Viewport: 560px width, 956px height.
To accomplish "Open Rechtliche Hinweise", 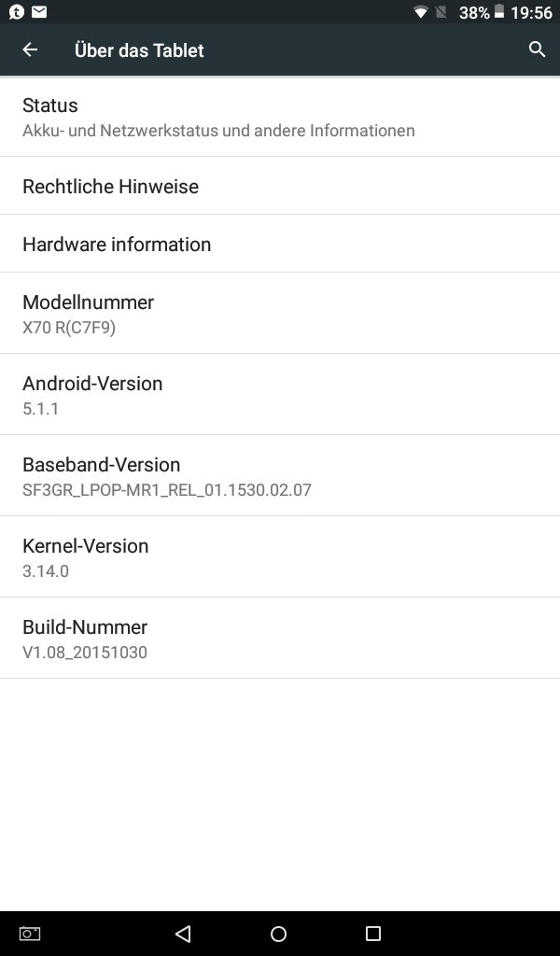I will 280,186.
